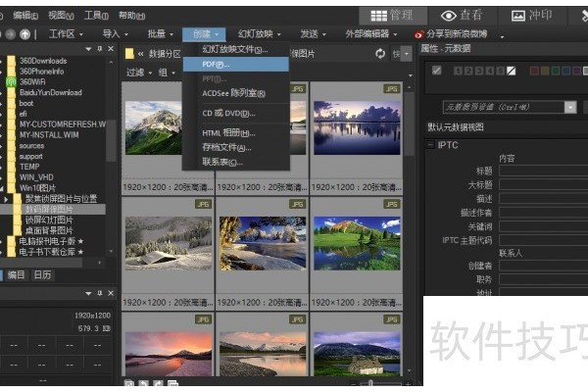Viewport: 588px width, 392px height.
Task: Apply the blue color label
Action: (x=566, y=71)
